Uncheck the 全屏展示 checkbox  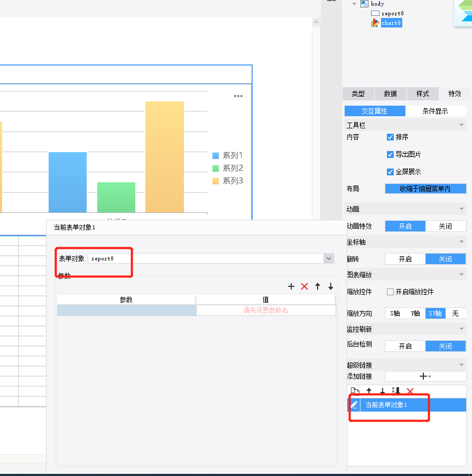(x=390, y=172)
